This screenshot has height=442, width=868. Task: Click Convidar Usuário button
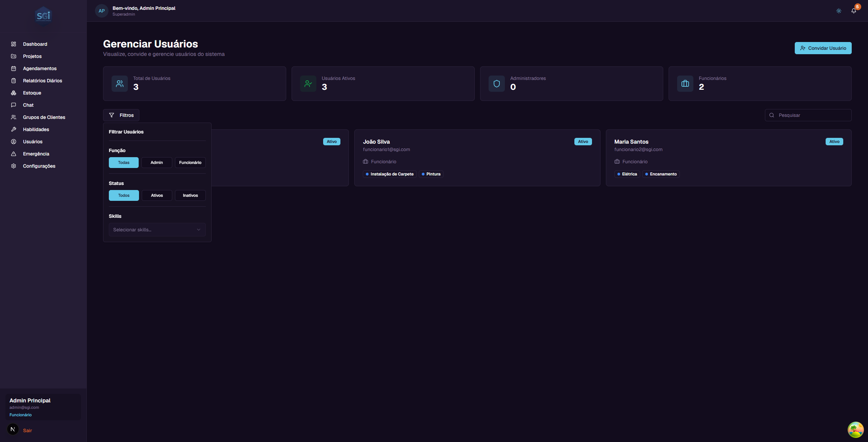(x=823, y=48)
